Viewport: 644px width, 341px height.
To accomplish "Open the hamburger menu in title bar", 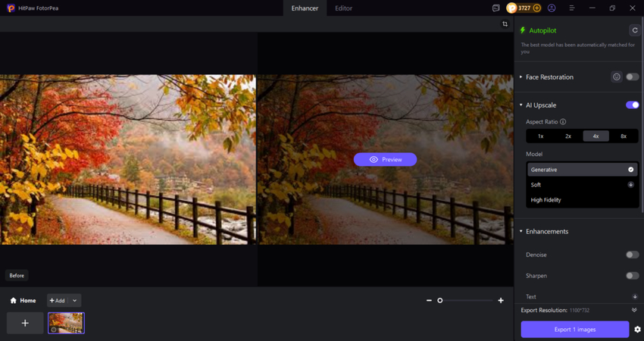I will pyautogui.click(x=570, y=8).
